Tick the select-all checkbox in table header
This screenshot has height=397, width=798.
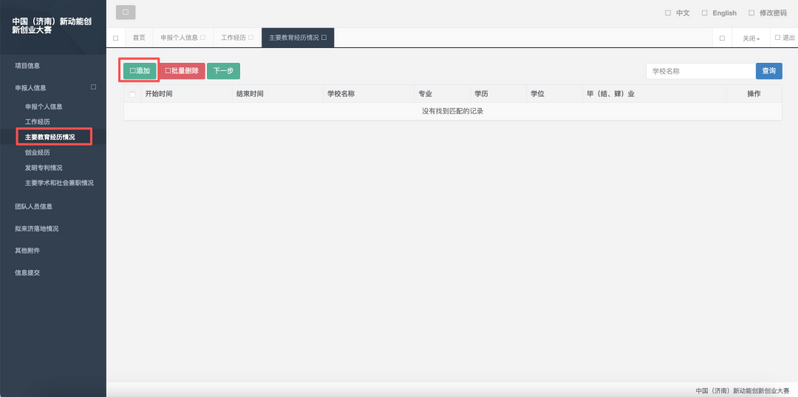click(x=133, y=94)
